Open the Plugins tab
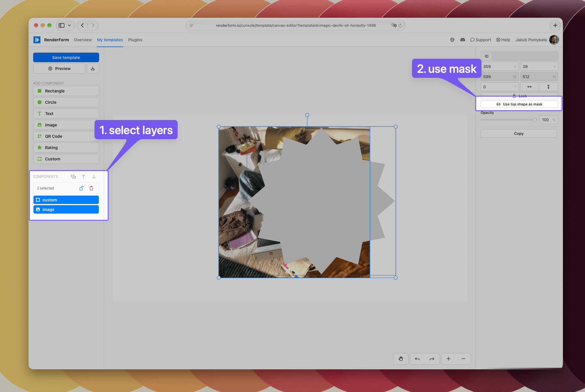 coord(135,40)
